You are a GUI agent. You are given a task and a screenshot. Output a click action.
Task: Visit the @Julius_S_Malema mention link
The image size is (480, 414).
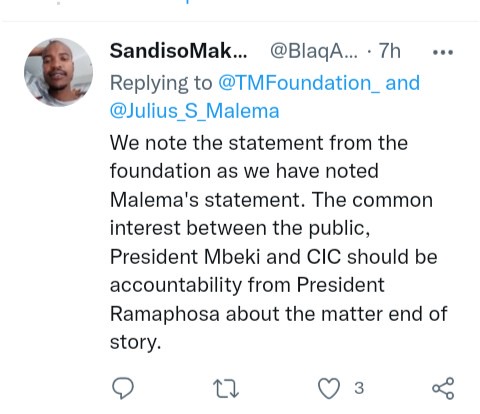click(194, 111)
